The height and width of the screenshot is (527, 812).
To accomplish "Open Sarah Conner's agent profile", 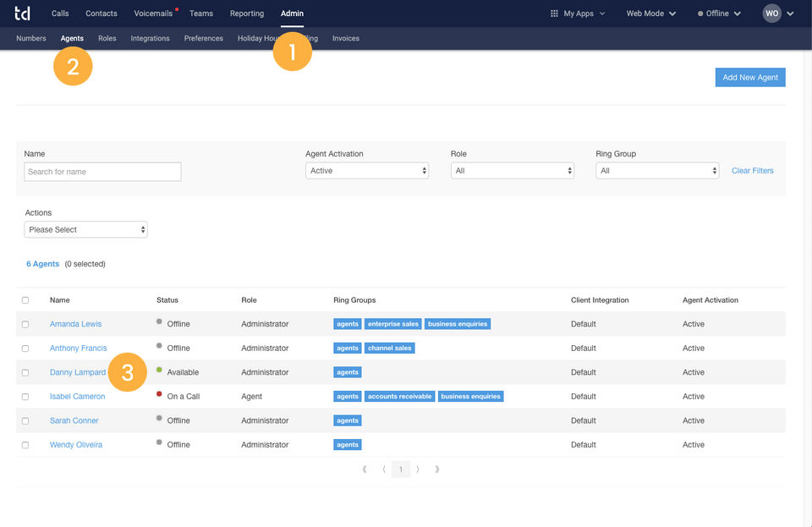I will [74, 420].
